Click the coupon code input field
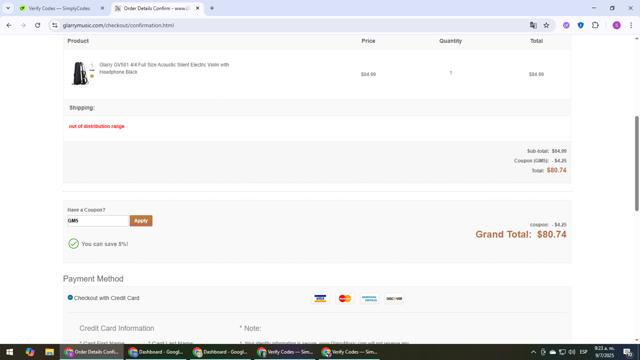The image size is (640, 360). (98, 221)
